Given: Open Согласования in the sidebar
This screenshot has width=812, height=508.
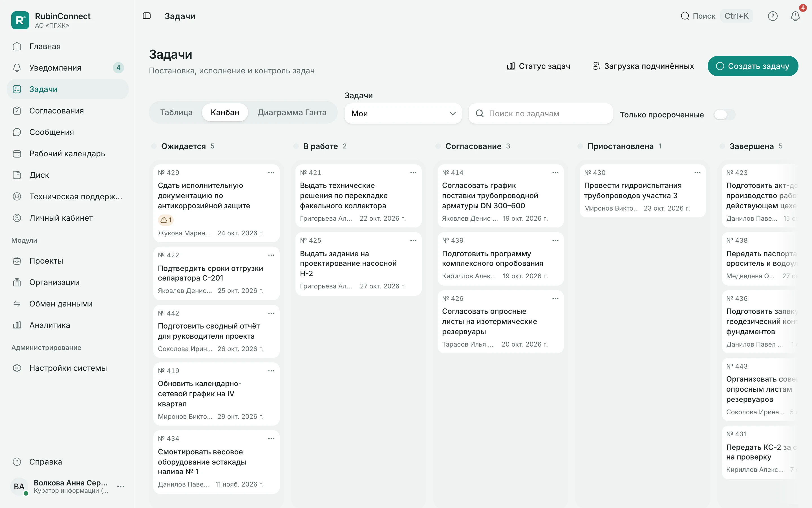Looking at the screenshot, I should 68,111.
